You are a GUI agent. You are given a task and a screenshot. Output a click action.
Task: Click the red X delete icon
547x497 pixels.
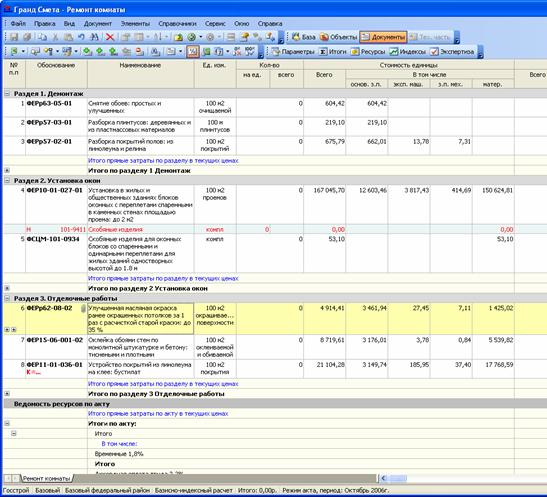pyautogui.click(x=110, y=37)
